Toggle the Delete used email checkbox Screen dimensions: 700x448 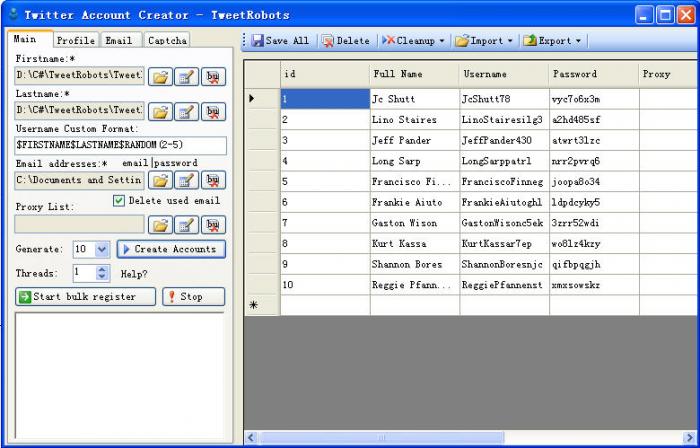click(x=119, y=201)
